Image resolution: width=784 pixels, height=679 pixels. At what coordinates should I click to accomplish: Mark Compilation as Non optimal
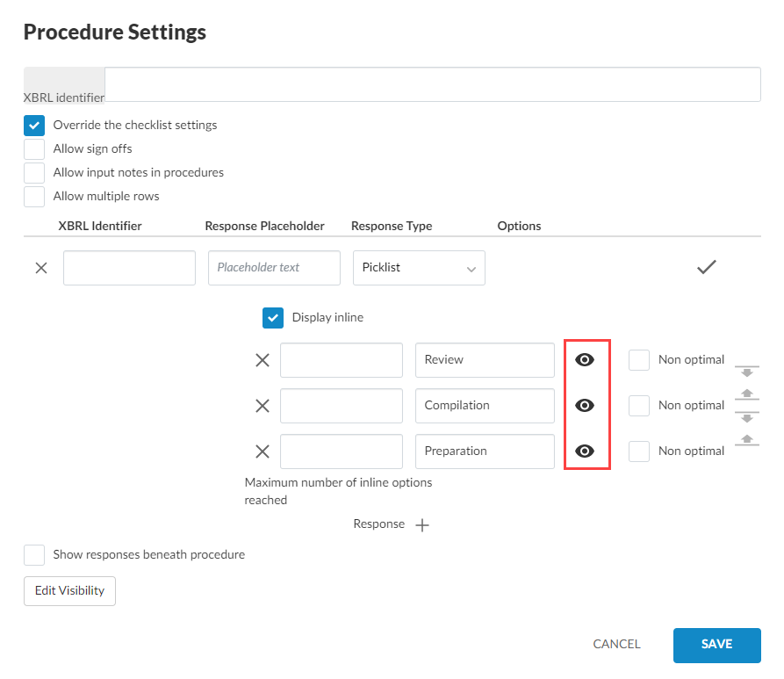pos(639,406)
